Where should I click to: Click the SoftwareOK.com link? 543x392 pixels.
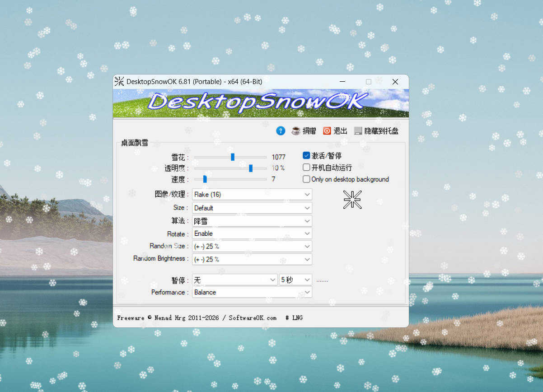(253, 318)
